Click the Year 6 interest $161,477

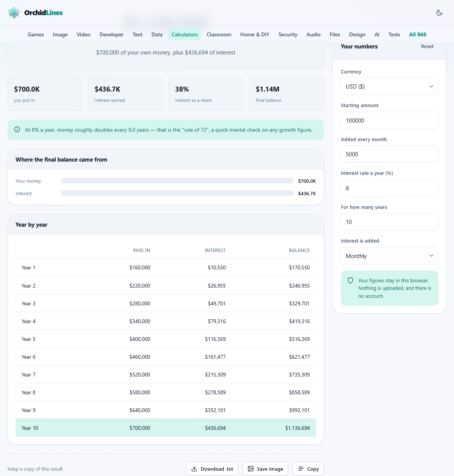click(215, 357)
